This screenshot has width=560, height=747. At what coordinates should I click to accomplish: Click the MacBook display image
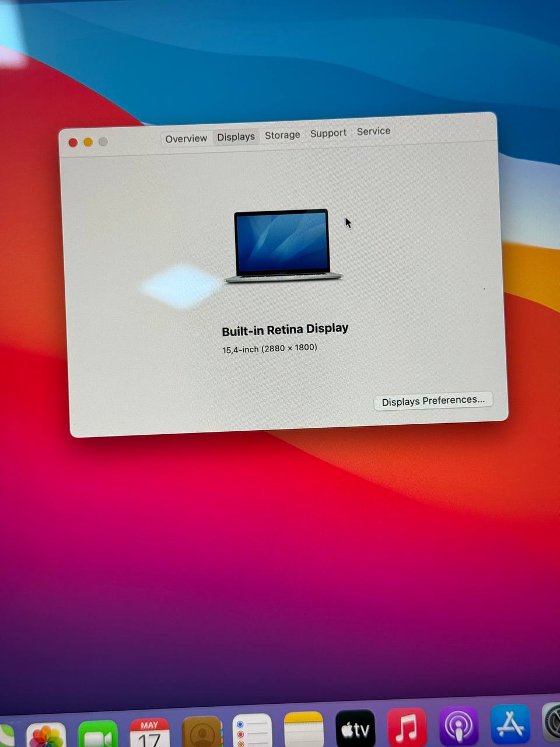pos(283,246)
